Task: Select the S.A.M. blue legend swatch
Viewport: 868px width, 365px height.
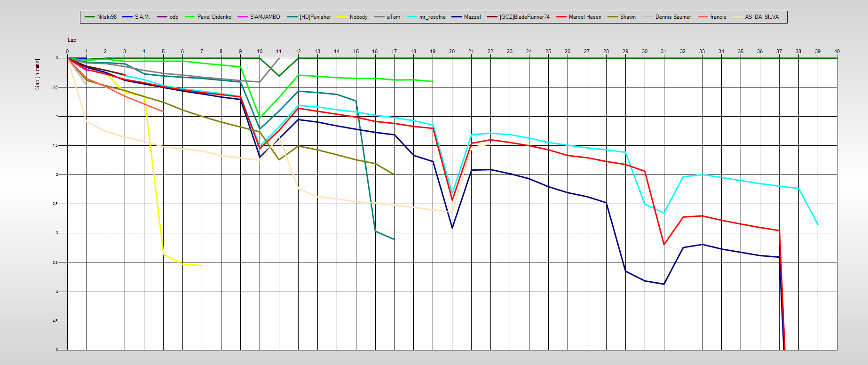Action: click(127, 17)
